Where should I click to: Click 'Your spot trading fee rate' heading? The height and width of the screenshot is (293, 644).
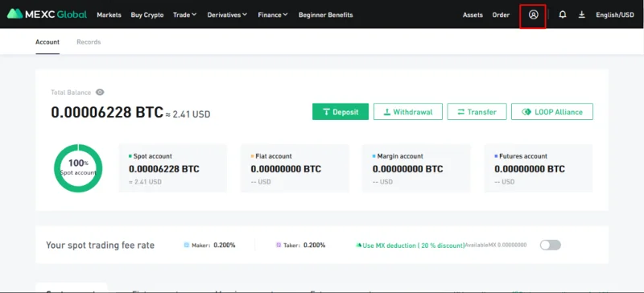pyautogui.click(x=100, y=246)
